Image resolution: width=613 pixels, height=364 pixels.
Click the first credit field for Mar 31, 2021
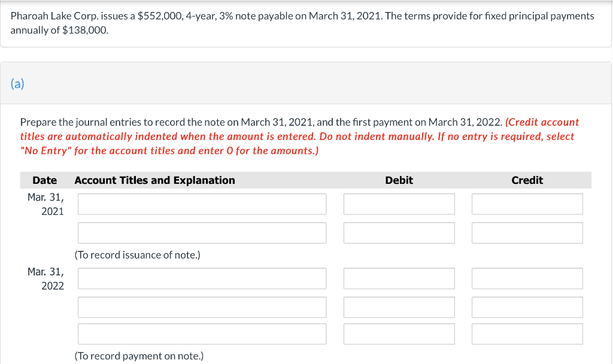coord(527,204)
